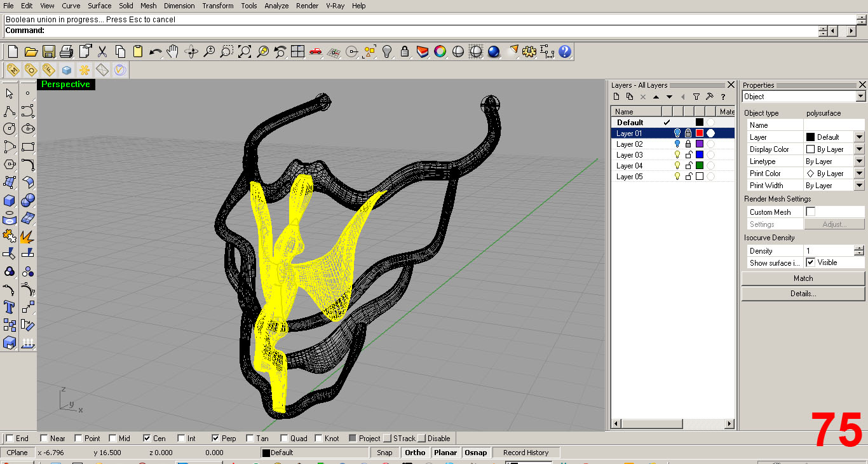Click the Zoom extents icon
Screen dimensions: 868x464
tap(244, 51)
